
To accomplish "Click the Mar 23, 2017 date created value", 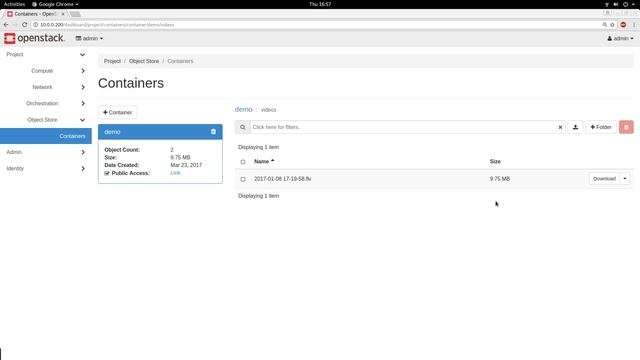I will (186, 165).
